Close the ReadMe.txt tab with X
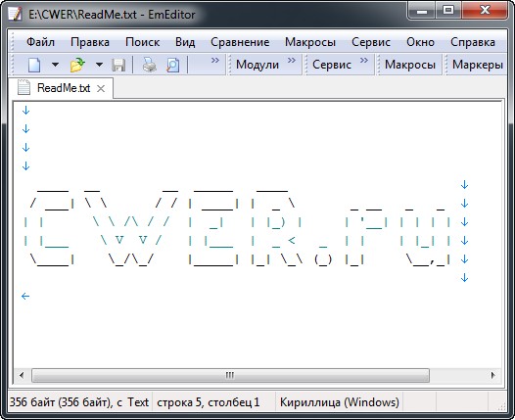 pos(101,89)
